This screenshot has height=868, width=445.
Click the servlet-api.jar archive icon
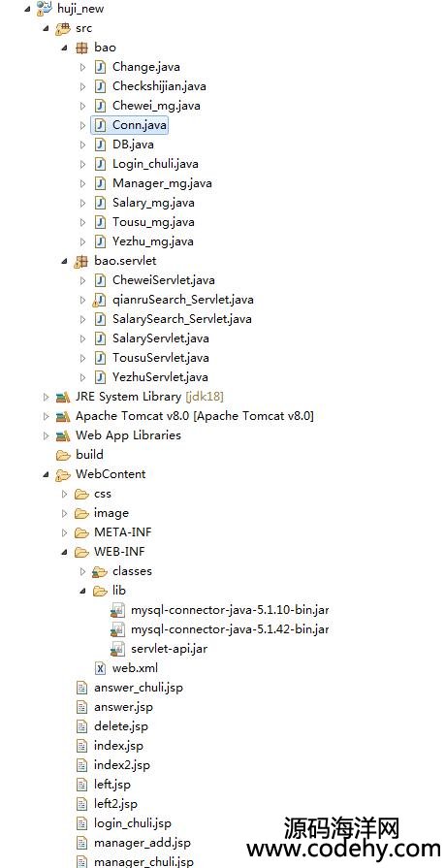118,649
